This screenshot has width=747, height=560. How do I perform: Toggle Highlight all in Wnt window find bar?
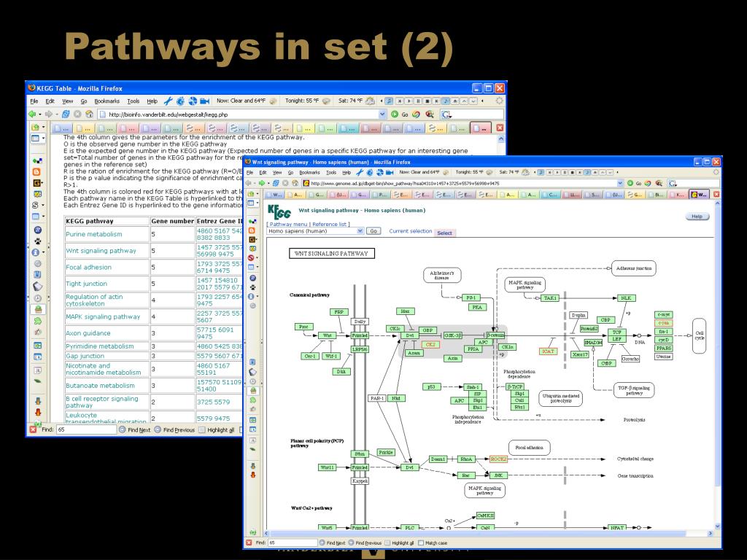400,542
